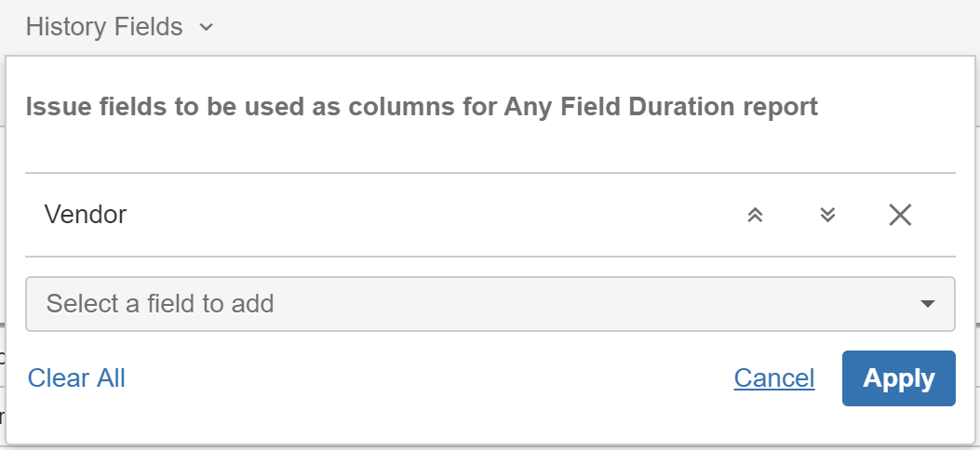Select the Vendor field row label
The image size is (980, 450).
coord(86,215)
